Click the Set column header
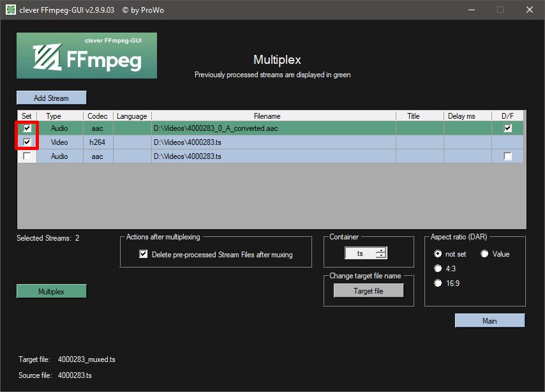 tap(27, 116)
